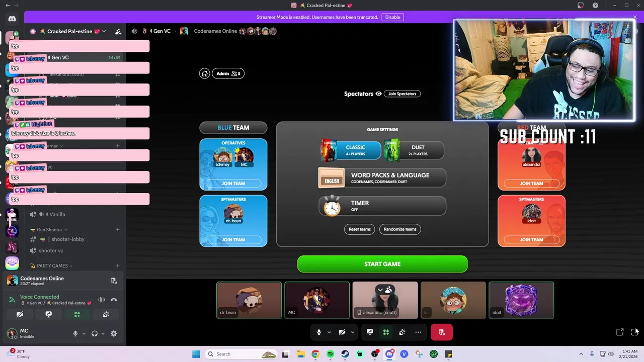The height and width of the screenshot is (362, 644).
Task: Open input device options arrow in user panel
Action: point(84,333)
